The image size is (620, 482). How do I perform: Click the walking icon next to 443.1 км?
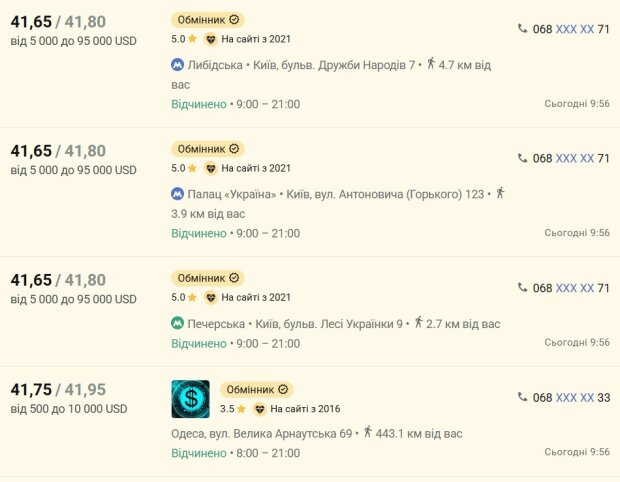368,432
